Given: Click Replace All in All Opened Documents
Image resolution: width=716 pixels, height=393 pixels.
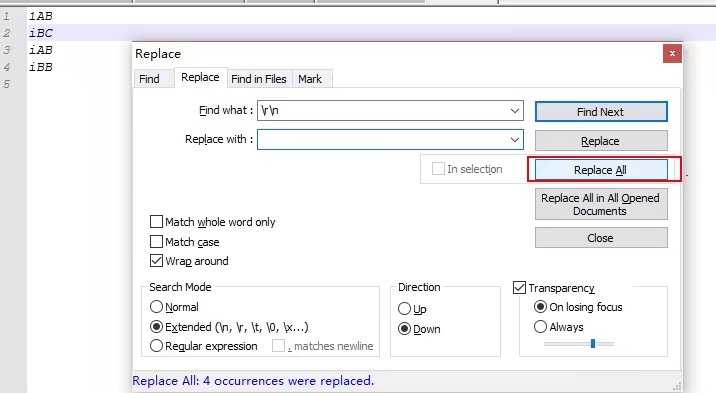Looking at the screenshot, I should (x=601, y=204).
